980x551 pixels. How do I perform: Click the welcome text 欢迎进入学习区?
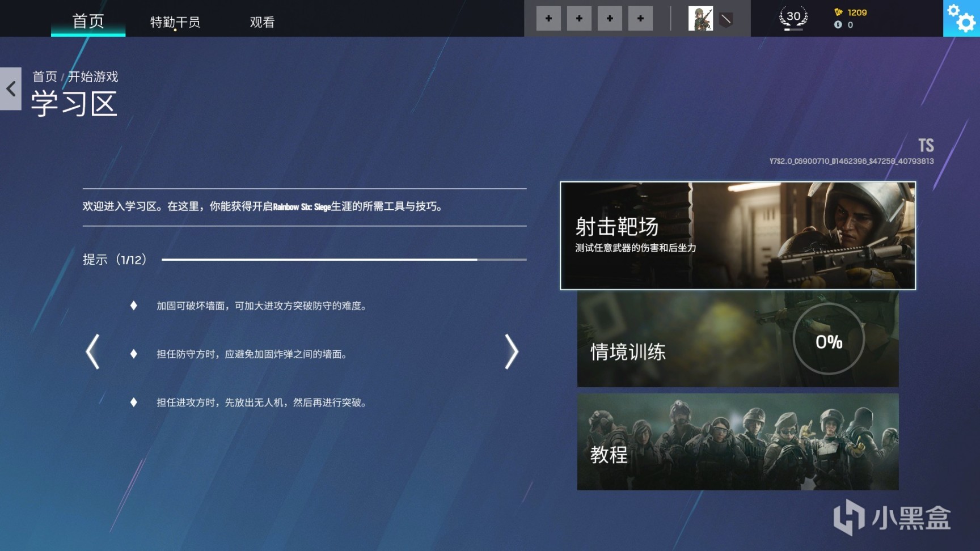pos(263,206)
